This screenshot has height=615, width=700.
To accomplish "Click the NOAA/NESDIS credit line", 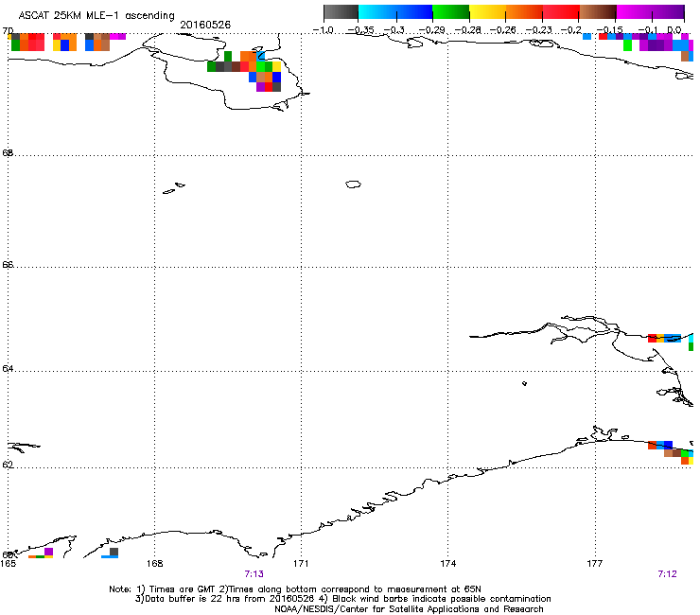I will (x=409, y=608).
